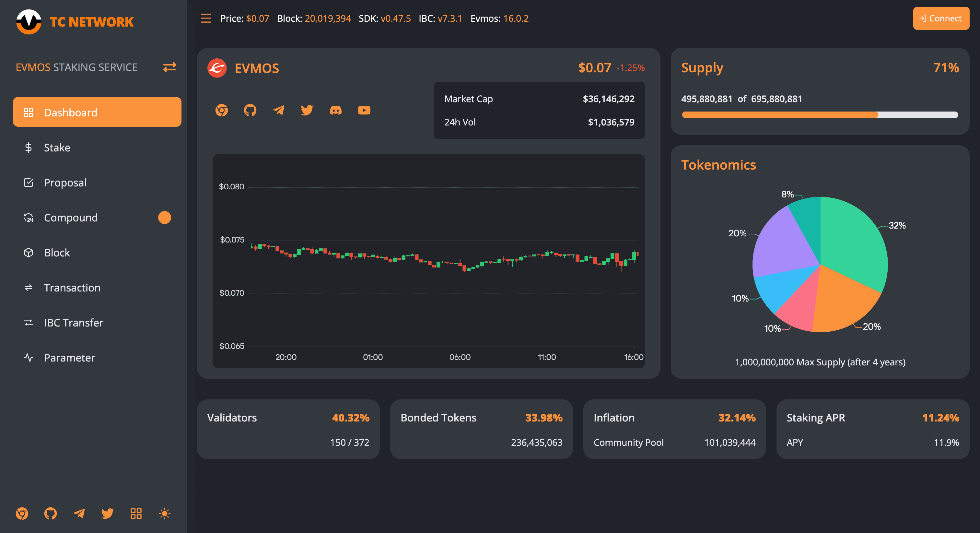Open sidebar footer Twitter icon

pyautogui.click(x=108, y=514)
